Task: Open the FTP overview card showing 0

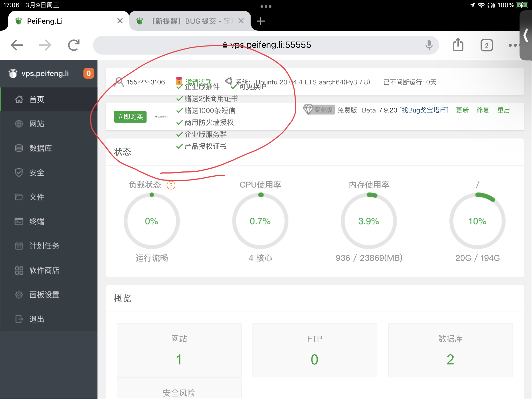Action: coord(315,350)
